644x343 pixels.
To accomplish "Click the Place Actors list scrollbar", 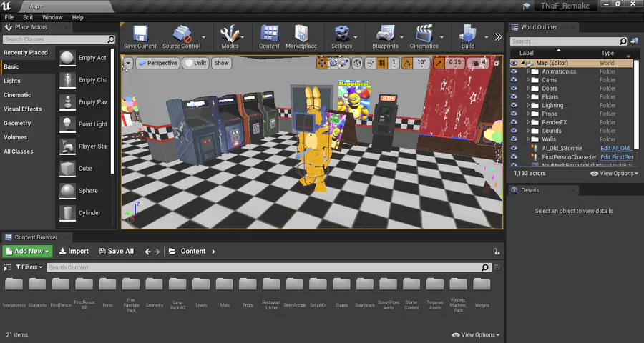I will [x=112, y=111].
